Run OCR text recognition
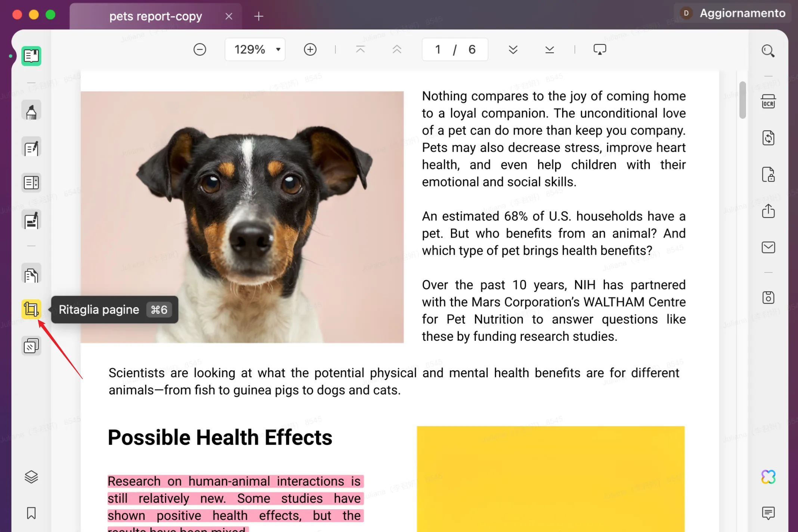 pos(768,102)
